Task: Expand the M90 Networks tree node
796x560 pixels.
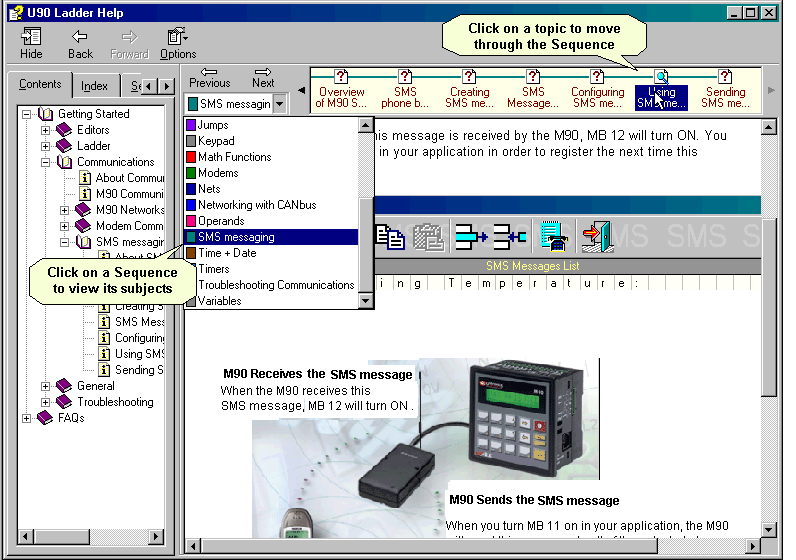Action: coord(64,210)
